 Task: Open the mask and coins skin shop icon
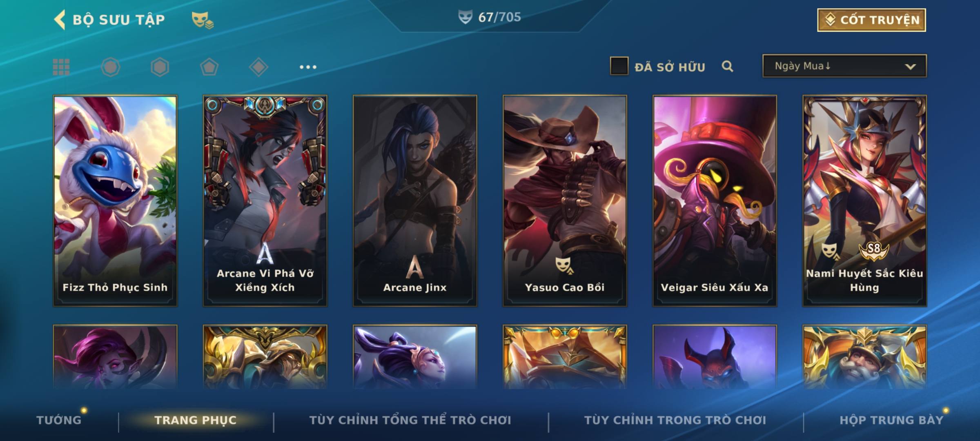coord(203,20)
